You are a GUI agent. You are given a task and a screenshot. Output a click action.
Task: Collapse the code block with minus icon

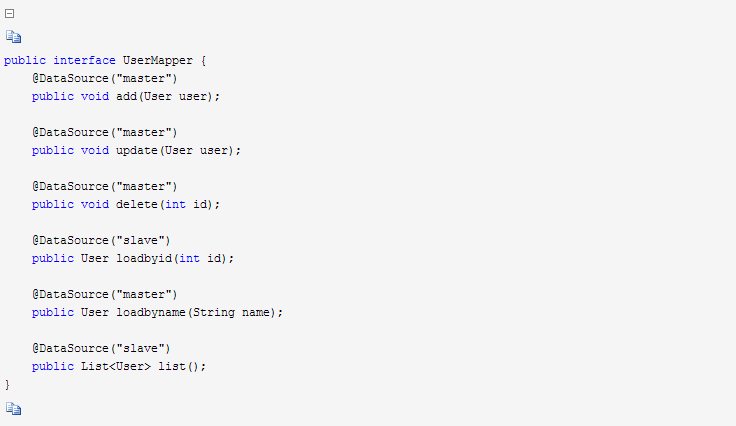[x=9, y=14]
